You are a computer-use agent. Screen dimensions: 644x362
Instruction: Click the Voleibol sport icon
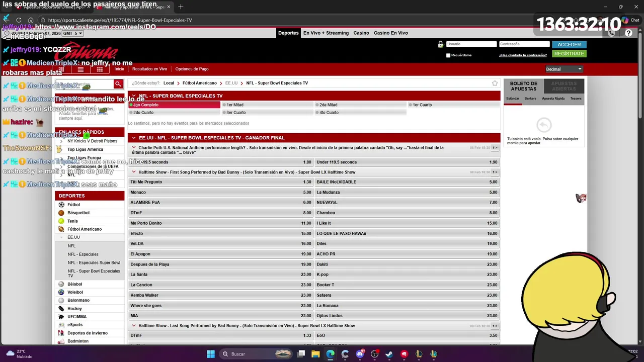pos(61,292)
